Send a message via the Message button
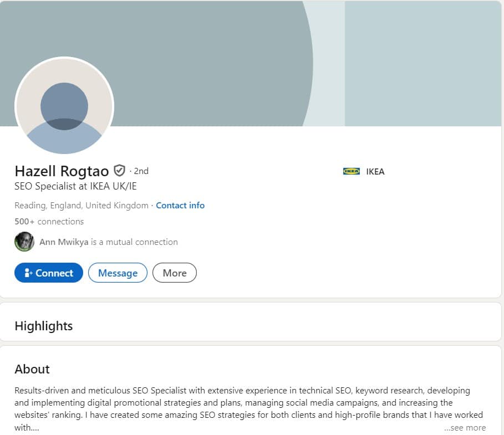 pos(118,273)
